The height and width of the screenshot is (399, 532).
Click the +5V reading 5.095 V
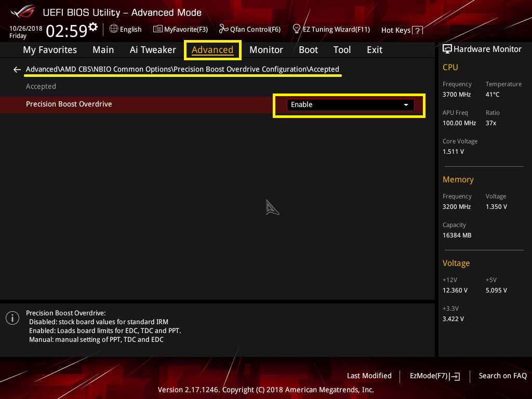pyautogui.click(x=496, y=290)
